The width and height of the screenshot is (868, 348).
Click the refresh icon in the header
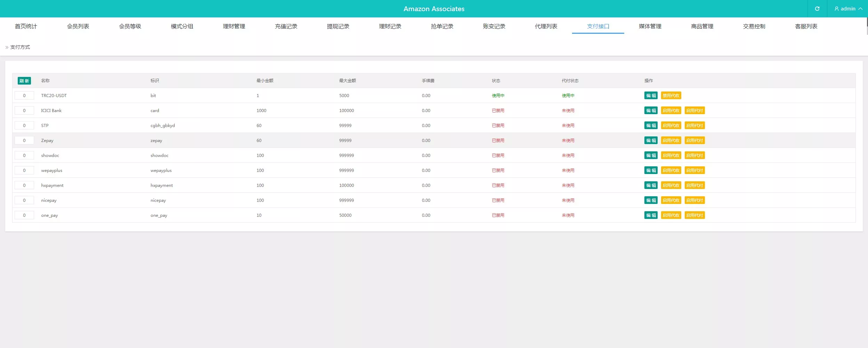(817, 9)
